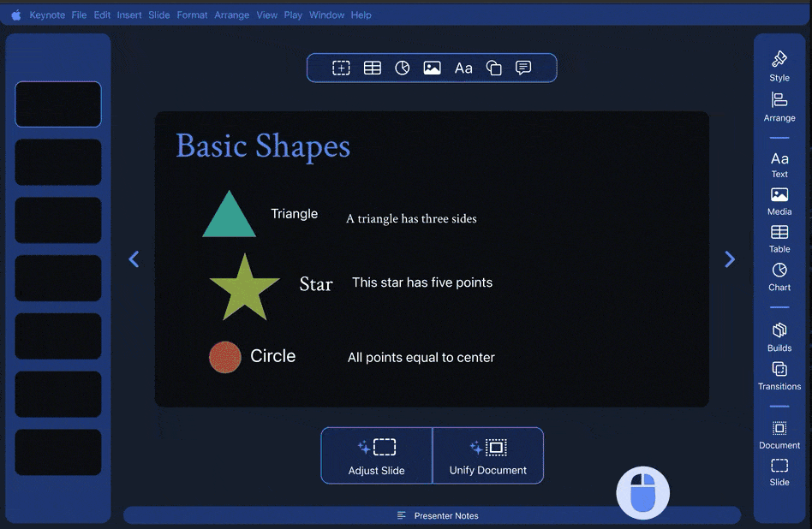Click the 'Triangle' label text
Image resolution: width=812 pixels, height=529 pixels.
[x=294, y=214]
